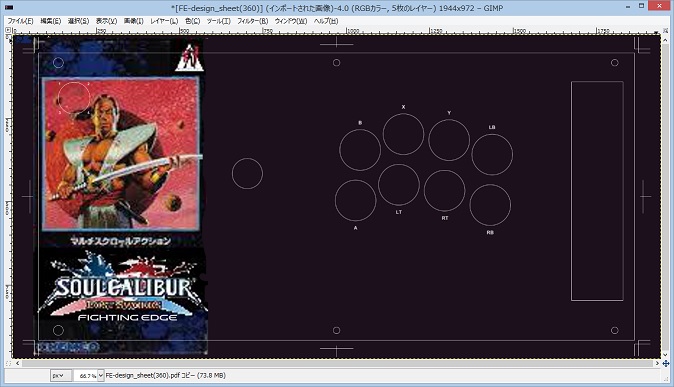Click the horizontal scrollbar left arrow

[18, 364]
